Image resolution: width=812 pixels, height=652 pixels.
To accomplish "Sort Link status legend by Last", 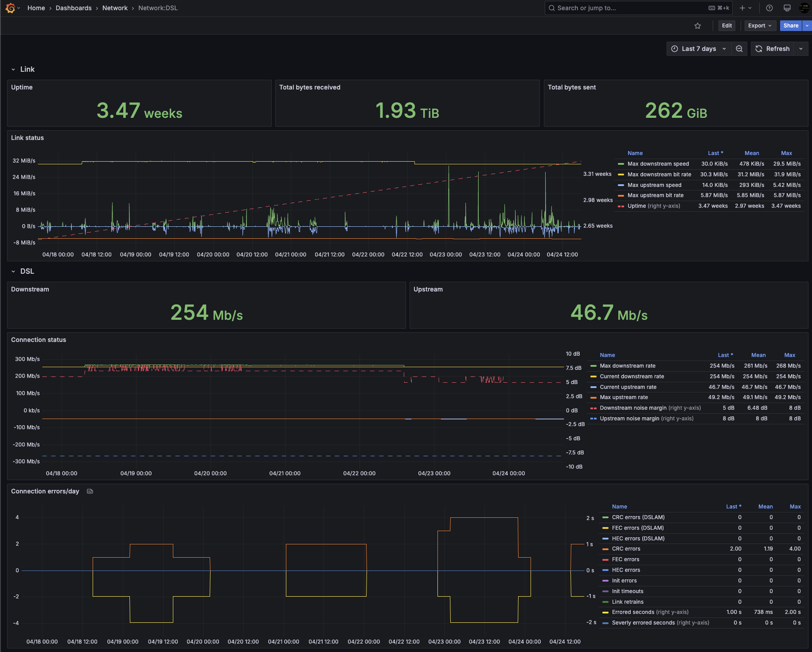I will pos(715,153).
